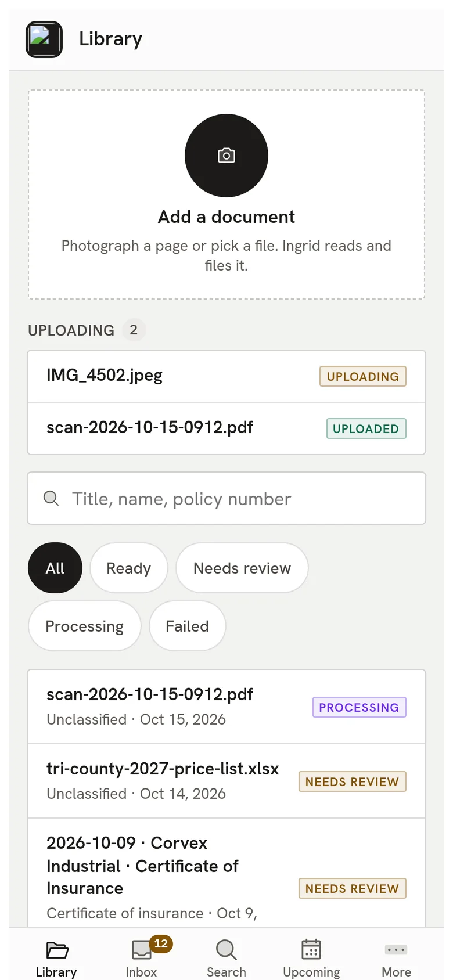Tap the Inbox badge showing 12

161,943
